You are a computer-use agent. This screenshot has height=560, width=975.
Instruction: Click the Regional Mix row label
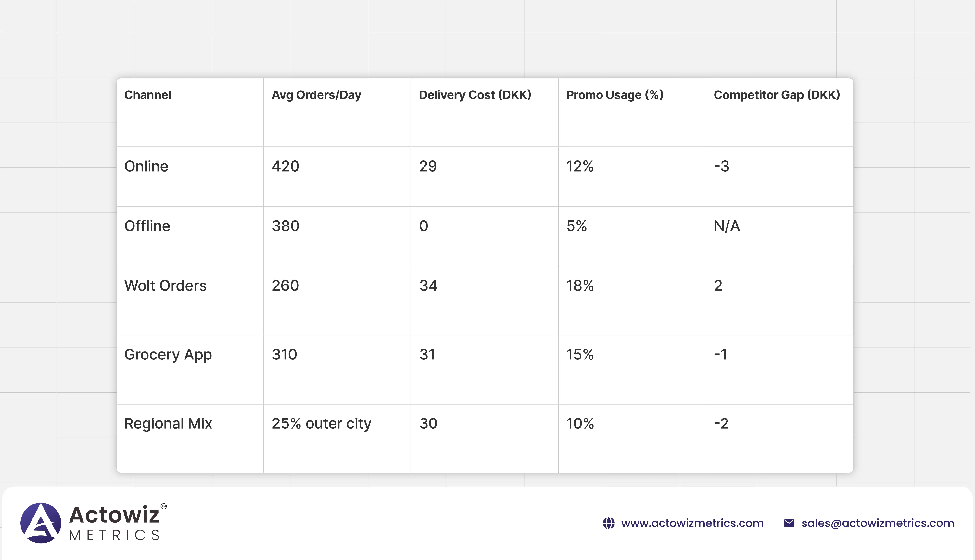(168, 423)
